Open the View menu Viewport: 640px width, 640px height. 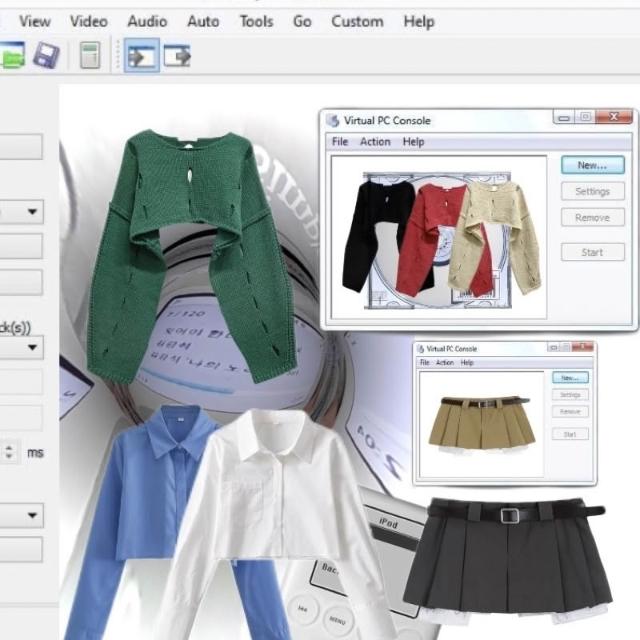tap(35, 21)
